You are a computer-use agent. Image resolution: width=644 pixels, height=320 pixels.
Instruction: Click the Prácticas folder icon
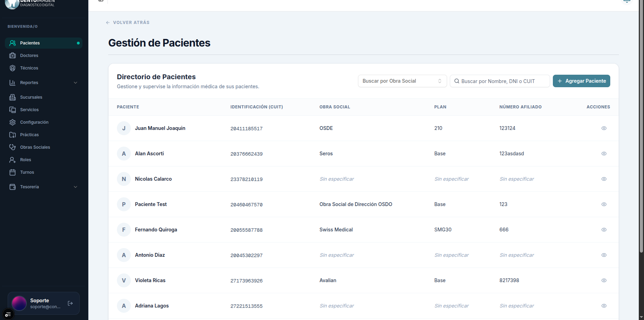13,135
